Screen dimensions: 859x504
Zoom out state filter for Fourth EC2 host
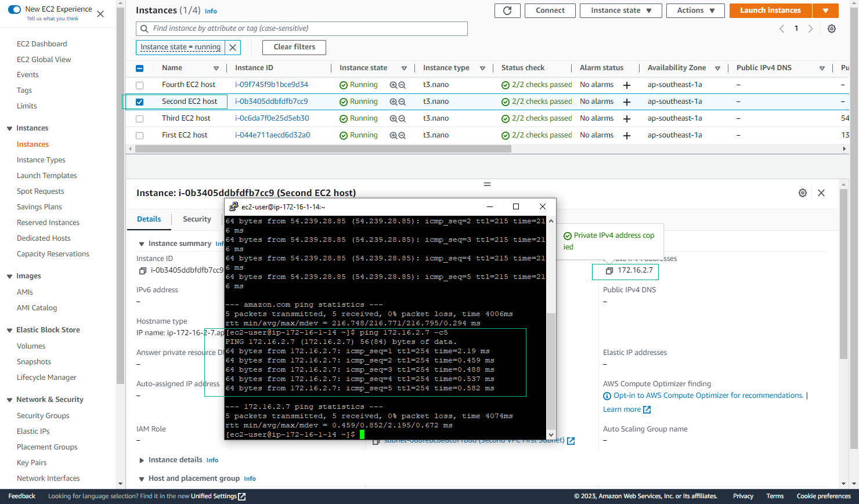pyautogui.click(x=402, y=85)
